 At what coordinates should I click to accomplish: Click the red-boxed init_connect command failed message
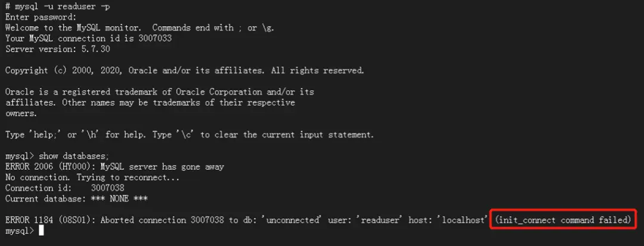click(x=562, y=220)
